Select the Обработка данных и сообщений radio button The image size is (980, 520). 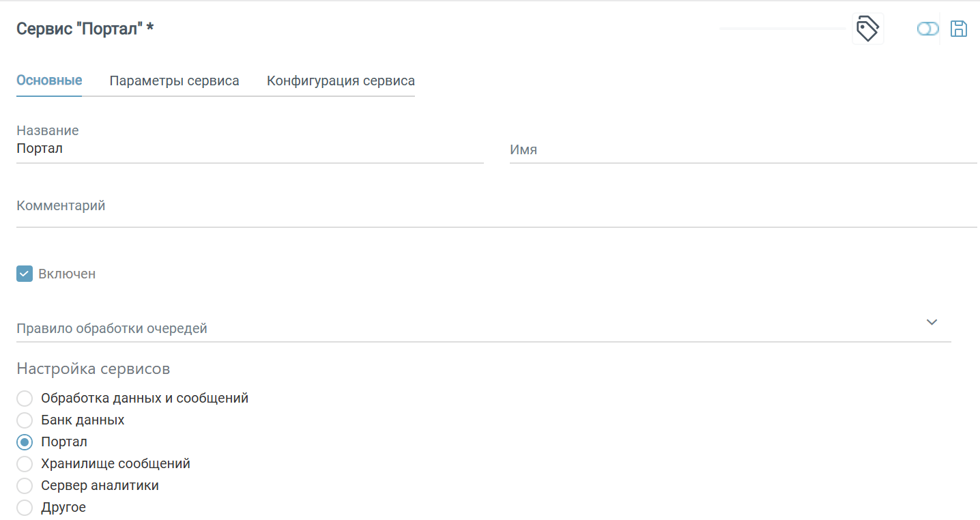pyautogui.click(x=25, y=398)
